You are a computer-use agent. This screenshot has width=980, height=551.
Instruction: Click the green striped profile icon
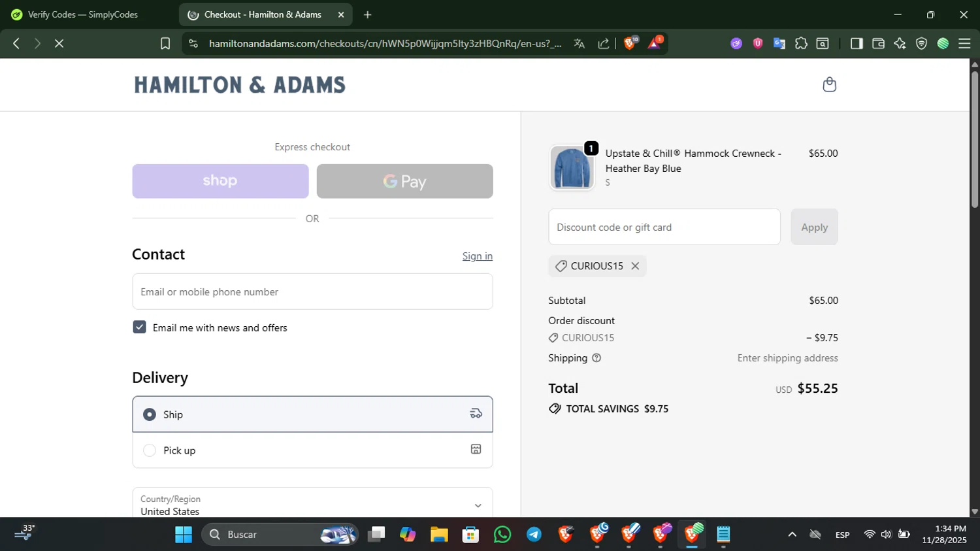coord(943,44)
